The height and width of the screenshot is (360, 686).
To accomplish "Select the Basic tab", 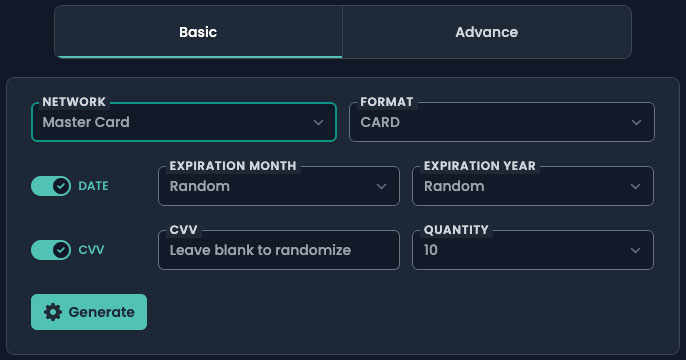I will tap(198, 32).
